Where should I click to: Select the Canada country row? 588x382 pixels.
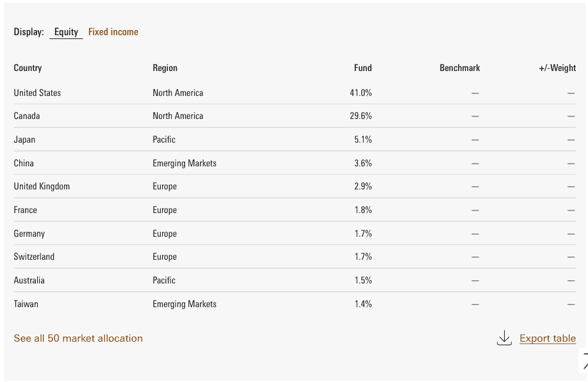[x=27, y=116]
